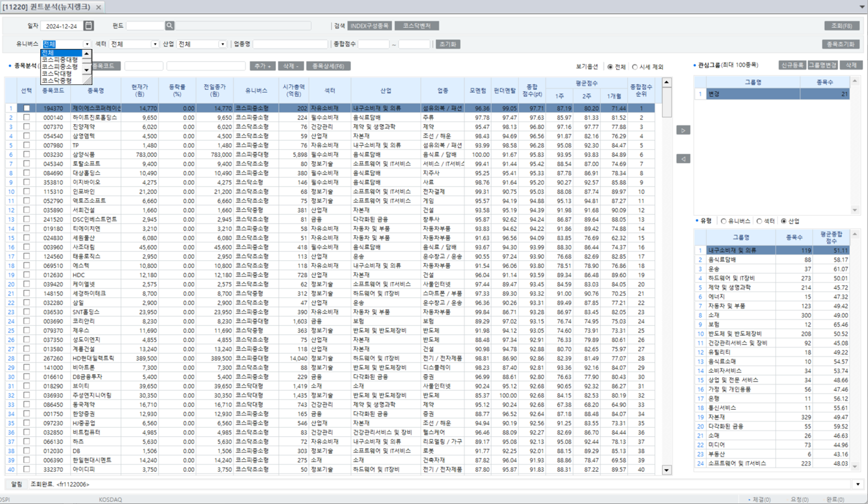Close the 퀀트분석(뉴지랭크) tab

tap(99, 7)
